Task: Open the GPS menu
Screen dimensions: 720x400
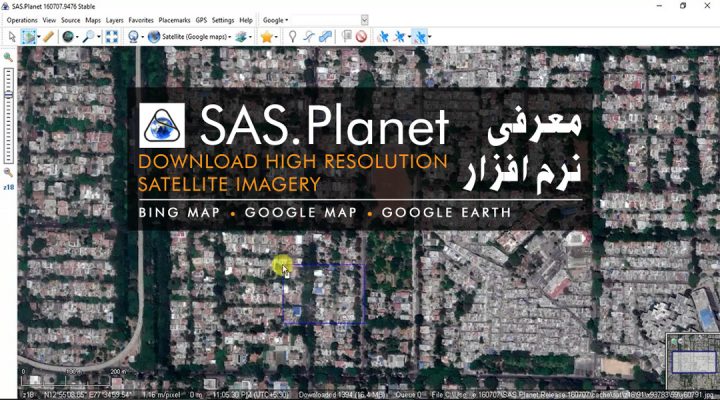Action: [x=201, y=20]
